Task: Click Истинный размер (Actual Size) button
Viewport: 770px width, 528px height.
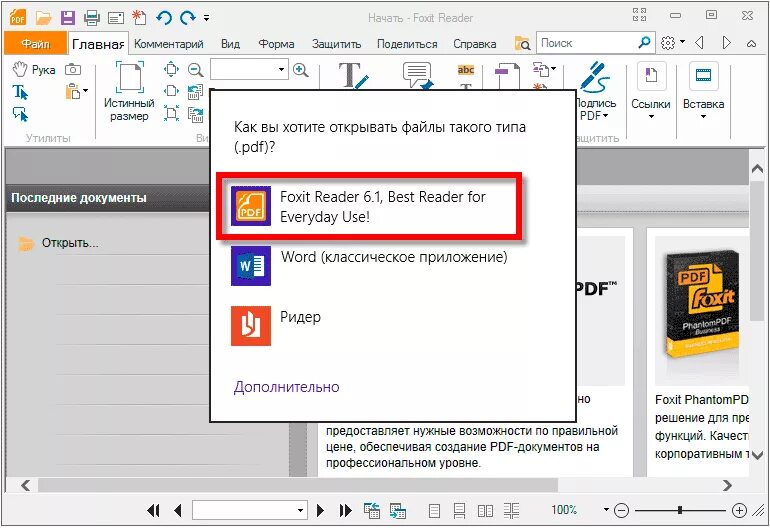Action: click(x=129, y=92)
